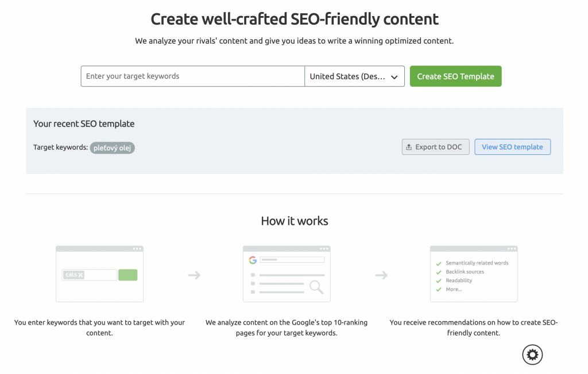The image size is (588, 374).
Task: Click the Google logo in the illustration
Action: [253, 260]
